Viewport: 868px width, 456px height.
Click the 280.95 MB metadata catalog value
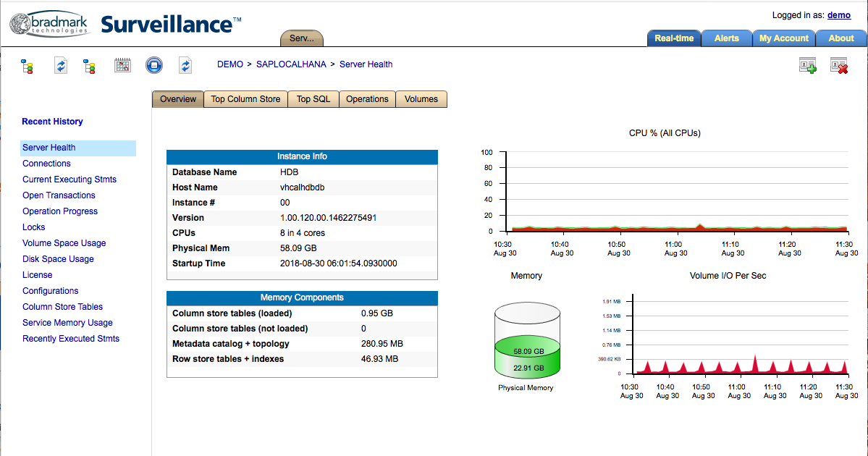click(382, 344)
